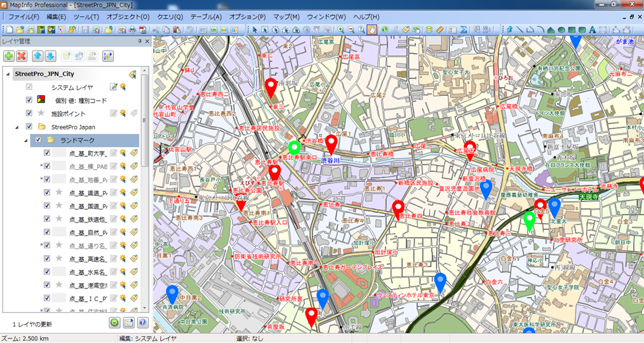The width and height of the screenshot is (644, 343).
Task: Choose the Ellipse drawing tool
Action: (561, 30)
